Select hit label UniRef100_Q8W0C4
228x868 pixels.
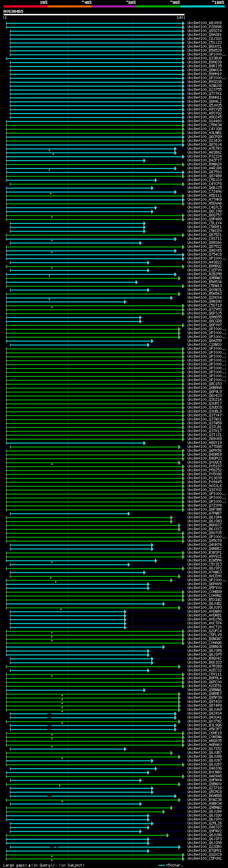204,70
